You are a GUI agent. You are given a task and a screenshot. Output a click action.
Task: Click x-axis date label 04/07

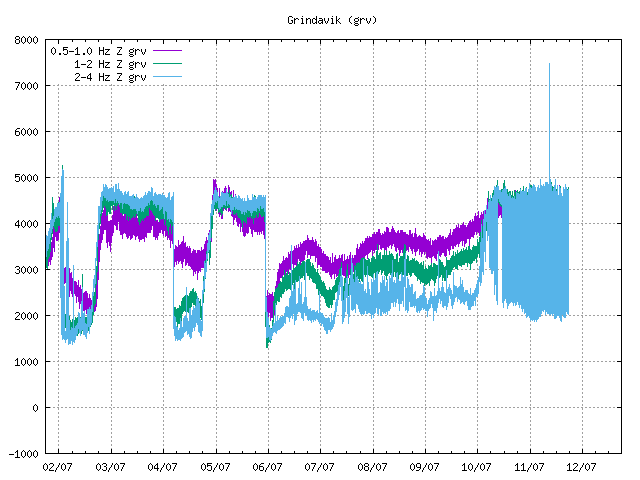162,467
